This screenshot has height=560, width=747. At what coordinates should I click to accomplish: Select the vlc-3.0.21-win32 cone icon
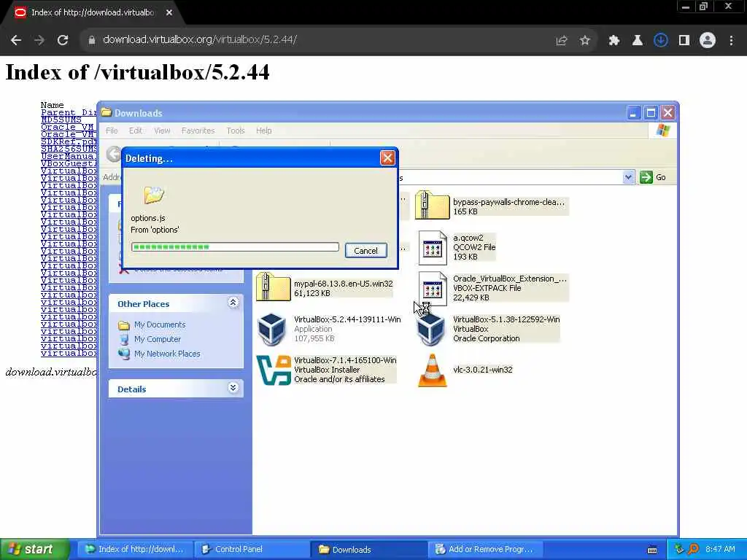tap(432, 370)
